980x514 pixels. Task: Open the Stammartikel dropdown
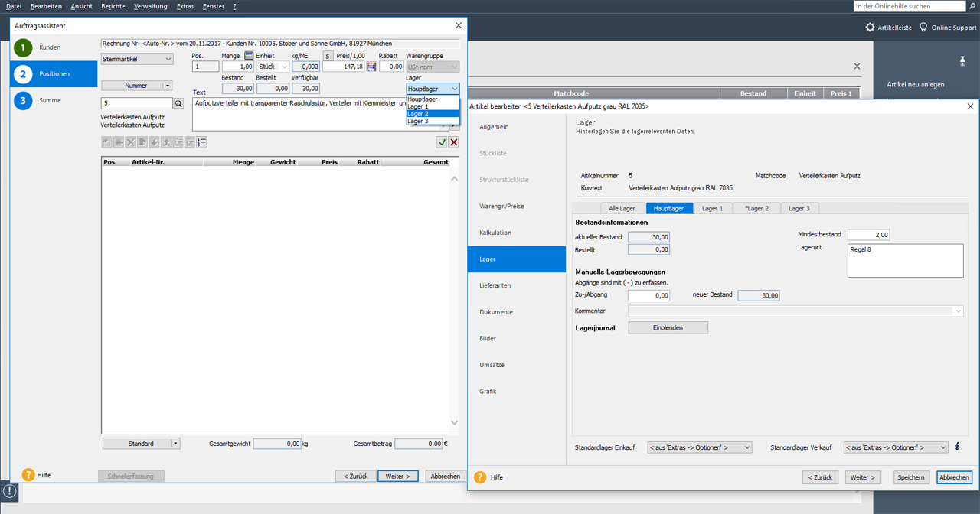pyautogui.click(x=138, y=59)
